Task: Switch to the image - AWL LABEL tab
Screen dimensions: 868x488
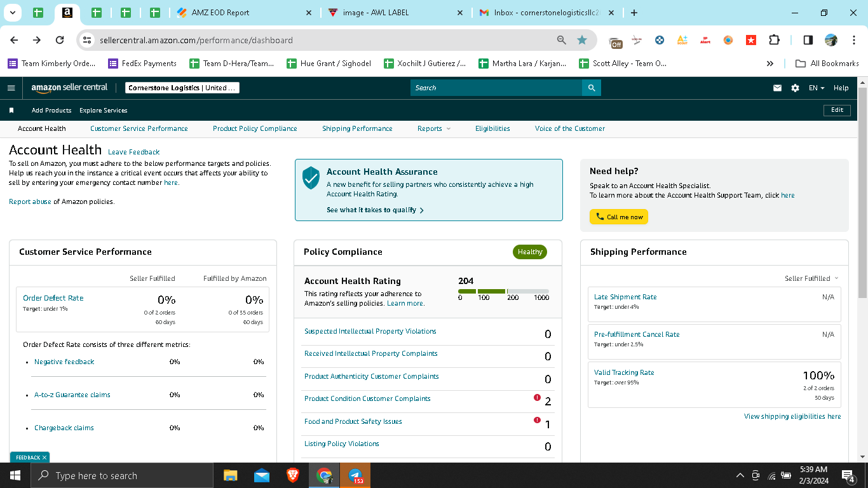Action: pos(395,13)
